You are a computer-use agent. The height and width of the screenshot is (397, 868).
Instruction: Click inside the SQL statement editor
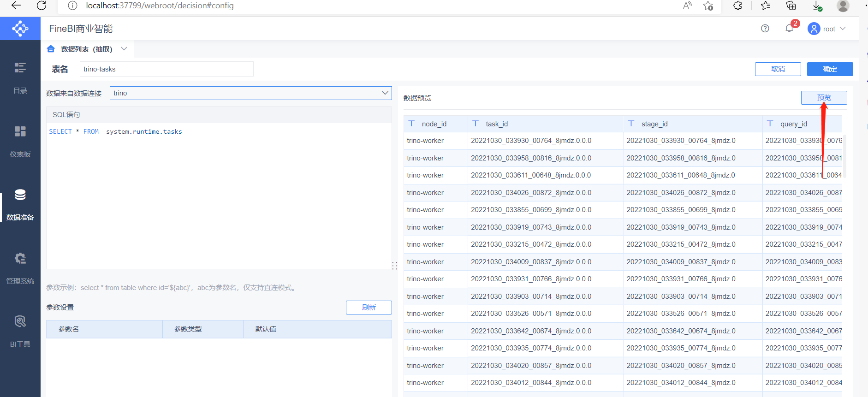(219, 196)
